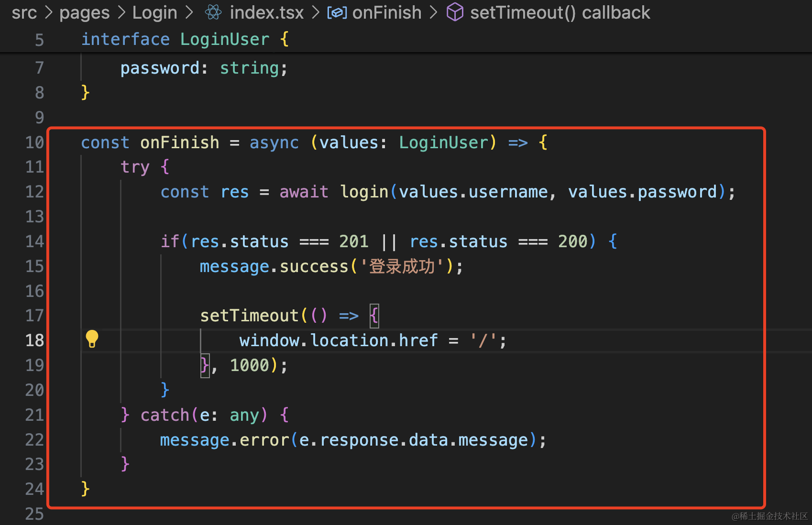Click the React file icon in breadcrumb

(x=213, y=12)
